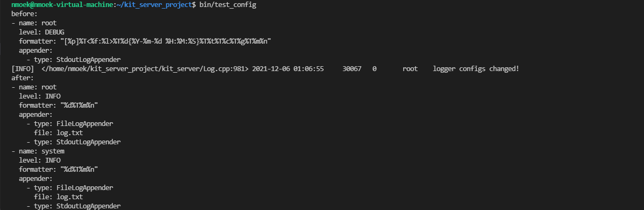Click the "logger configs changed!" message
Image resolution: width=644 pixels, height=210 pixels.
(476, 69)
